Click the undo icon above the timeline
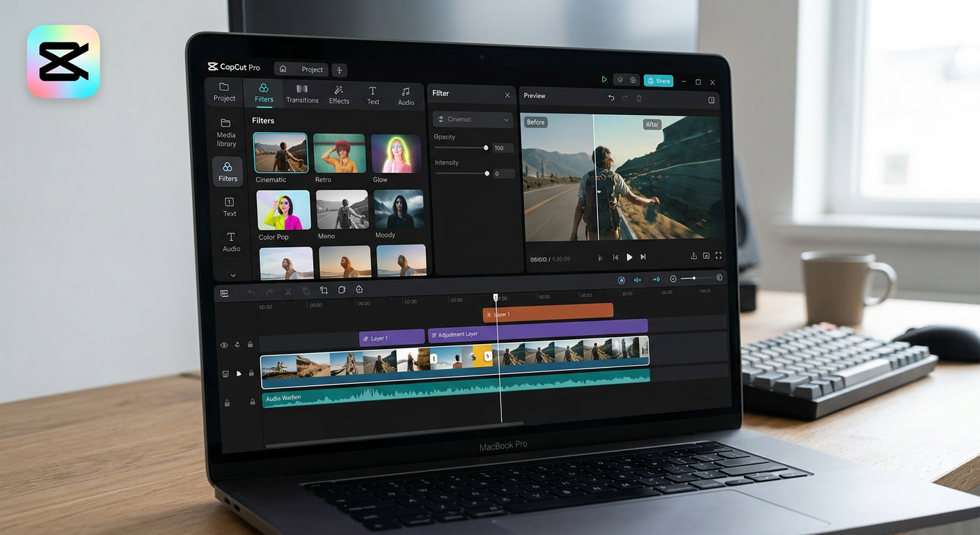This screenshot has height=535, width=980. tap(251, 291)
